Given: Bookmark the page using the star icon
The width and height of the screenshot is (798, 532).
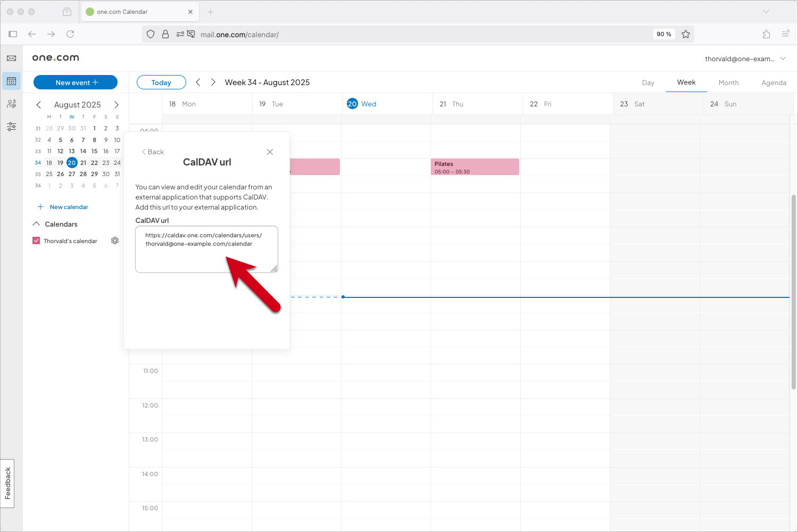Looking at the screenshot, I should pyautogui.click(x=686, y=34).
